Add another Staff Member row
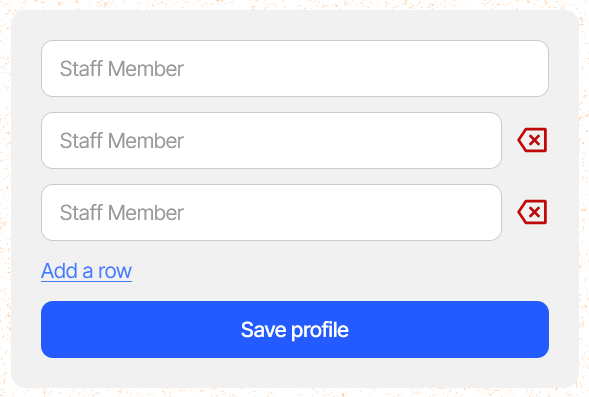589x397 pixels. (x=86, y=271)
